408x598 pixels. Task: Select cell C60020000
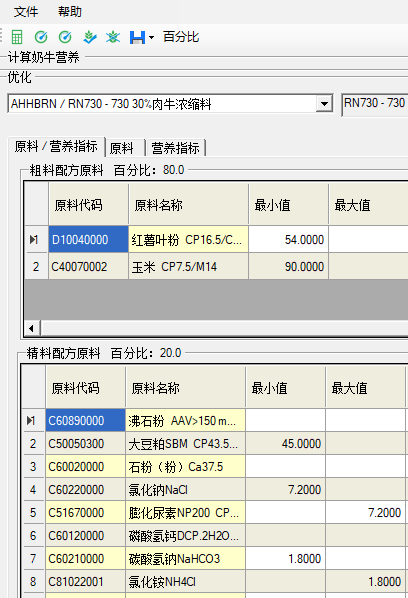click(x=85, y=466)
